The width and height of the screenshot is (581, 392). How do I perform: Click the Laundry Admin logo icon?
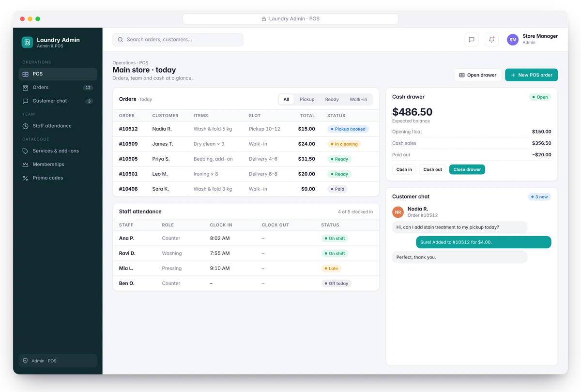coord(27,42)
